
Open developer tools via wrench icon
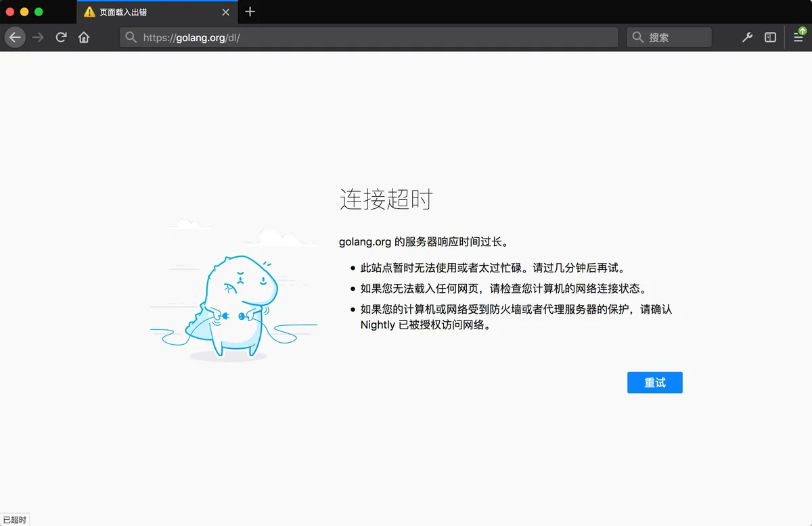pyautogui.click(x=747, y=37)
